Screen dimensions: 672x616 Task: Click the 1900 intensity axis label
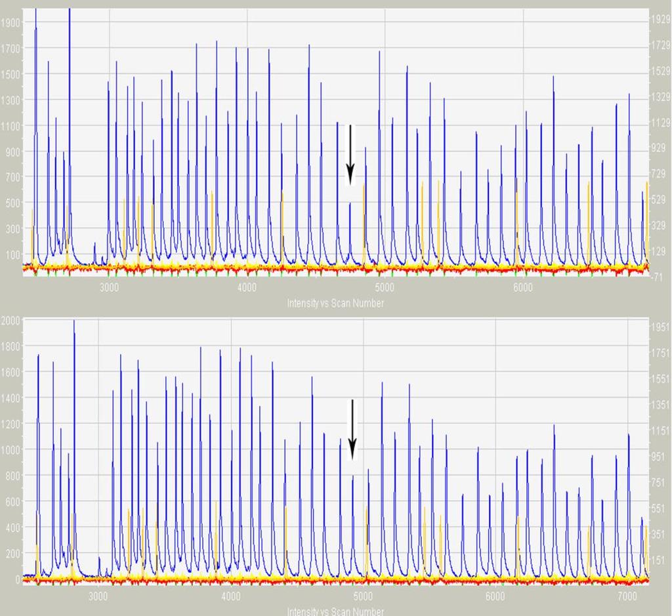tap(10, 23)
